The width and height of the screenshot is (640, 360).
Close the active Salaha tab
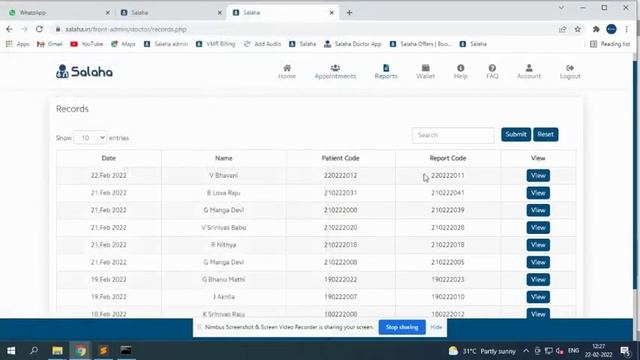click(331, 13)
